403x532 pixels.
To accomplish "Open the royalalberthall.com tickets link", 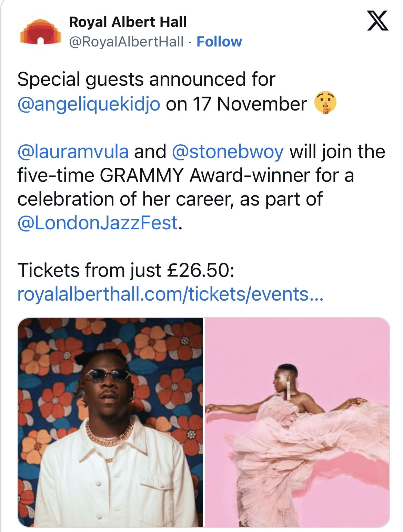I will (x=170, y=294).
